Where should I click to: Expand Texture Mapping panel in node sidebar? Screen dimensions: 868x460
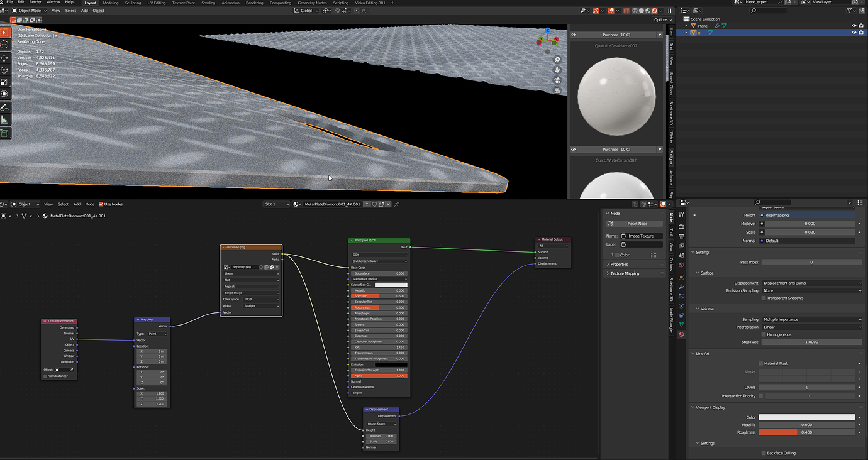624,273
